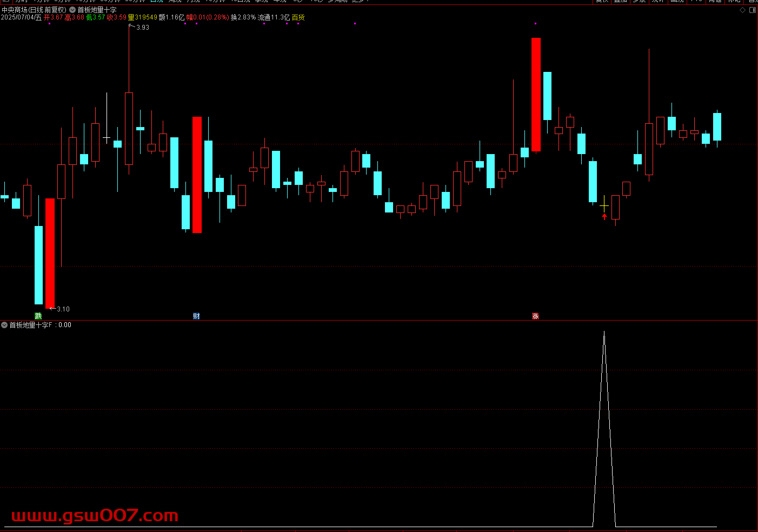Click the turnover amount 额1.16亿

(x=171, y=17)
